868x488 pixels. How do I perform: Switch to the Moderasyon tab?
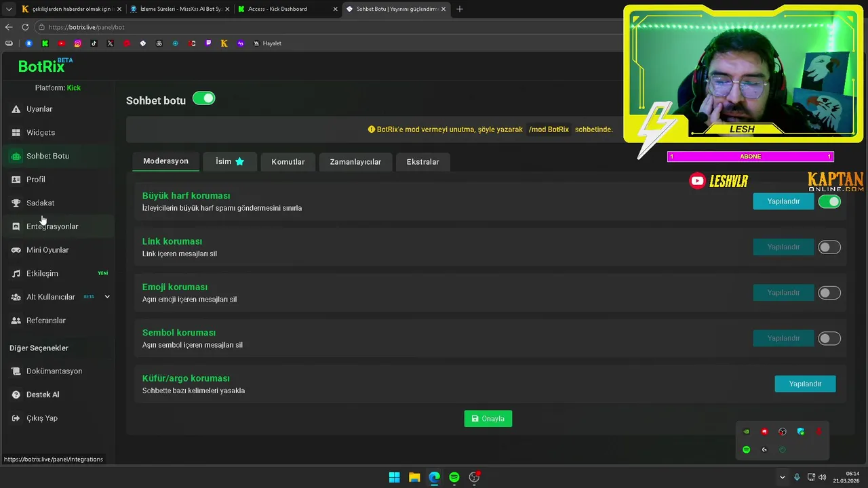(x=165, y=161)
